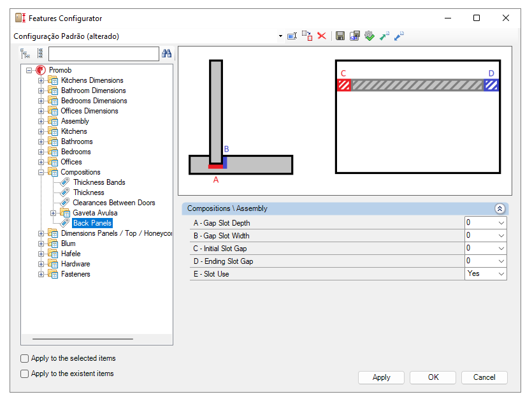The width and height of the screenshot is (532, 406).
Task: Expand the Bedrooms Dimensions node
Action: point(41,101)
